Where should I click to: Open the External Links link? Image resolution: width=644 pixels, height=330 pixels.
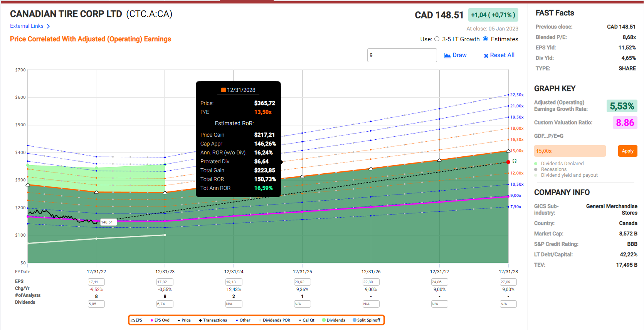[27, 26]
